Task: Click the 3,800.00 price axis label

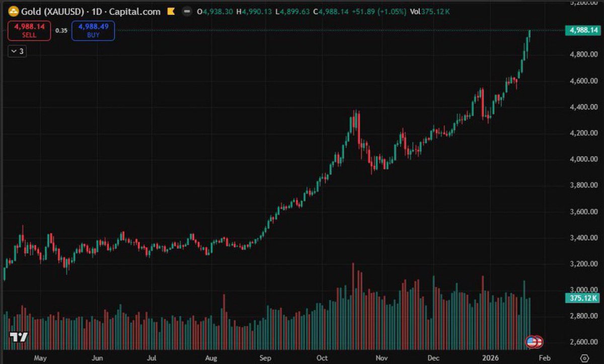Action: (x=584, y=185)
